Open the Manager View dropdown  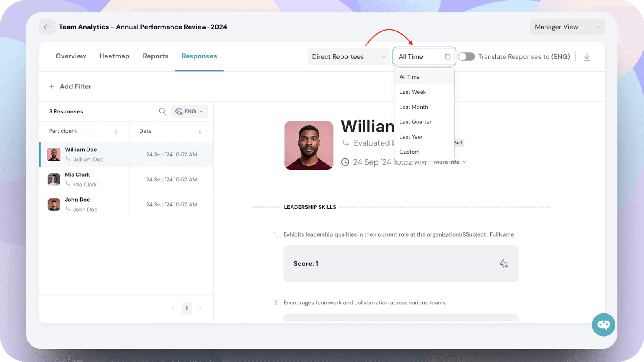tap(567, 27)
